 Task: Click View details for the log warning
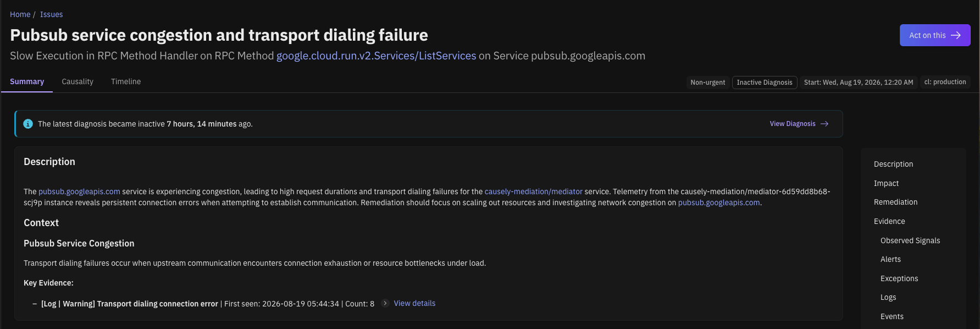pyautogui.click(x=414, y=303)
